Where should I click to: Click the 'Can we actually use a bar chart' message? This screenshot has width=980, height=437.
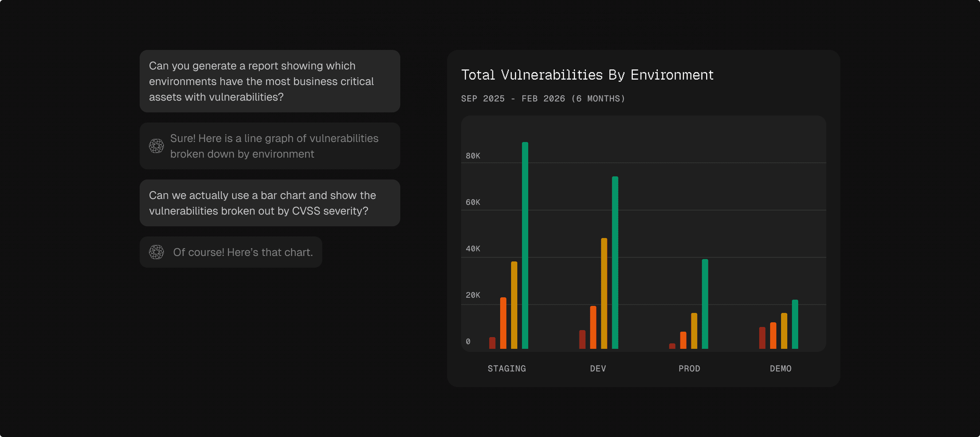[x=270, y=203]
